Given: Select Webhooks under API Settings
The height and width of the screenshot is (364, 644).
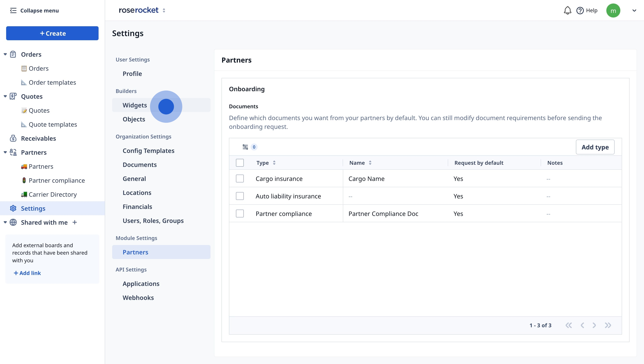Looking at the screenshot, I should point(138,297).
